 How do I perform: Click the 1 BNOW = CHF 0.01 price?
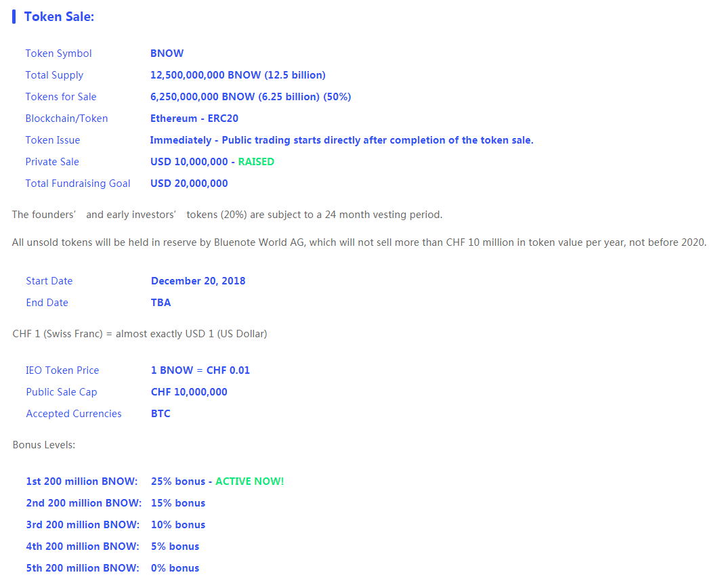(200, 370)
